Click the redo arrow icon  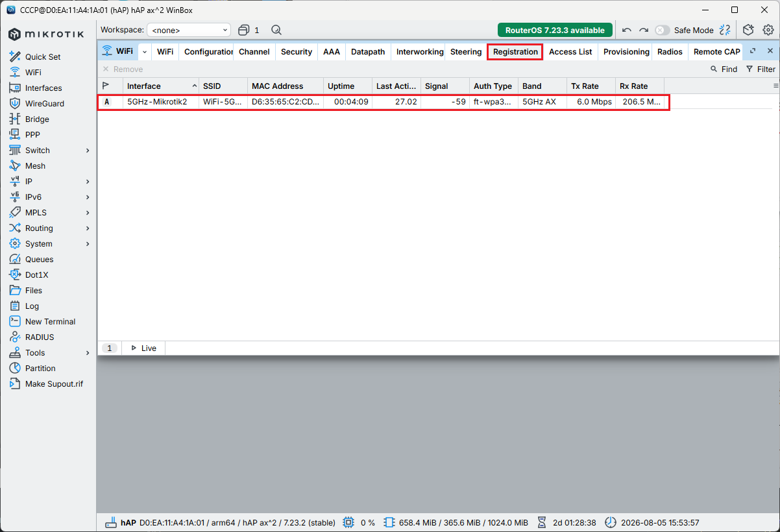pos(644,30)
